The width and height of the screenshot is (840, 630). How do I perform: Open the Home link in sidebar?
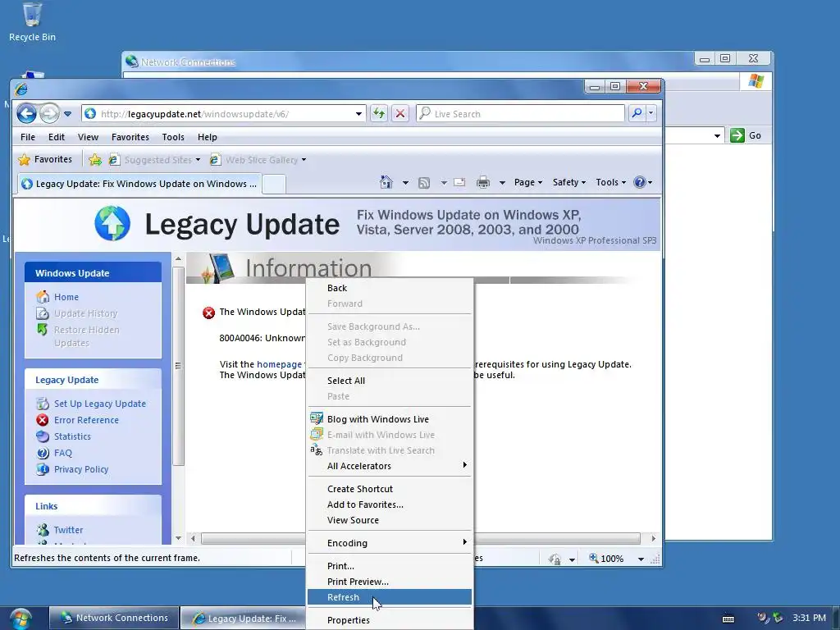tap(66, 297)
